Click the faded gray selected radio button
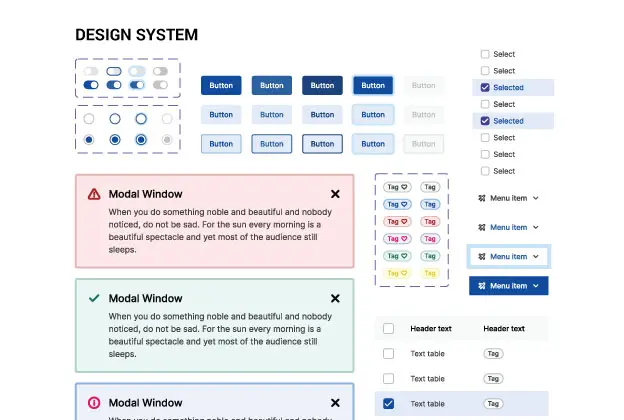This screenshot has width=624, height=420. click(x=167, y=140)
